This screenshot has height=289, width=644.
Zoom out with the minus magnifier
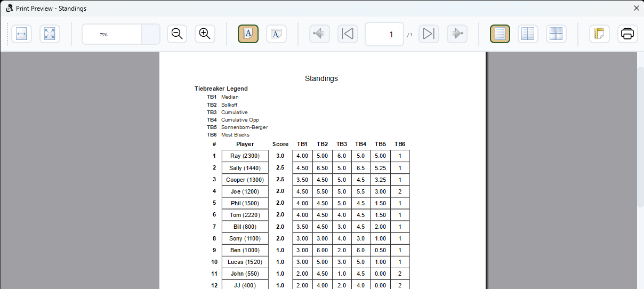point(177,34)
